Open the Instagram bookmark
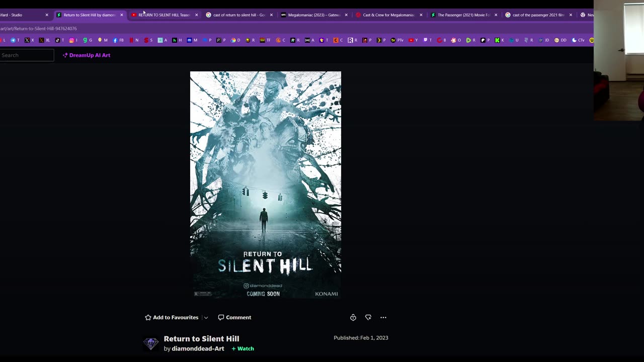644x362 pixels. (x=73, y=40)
